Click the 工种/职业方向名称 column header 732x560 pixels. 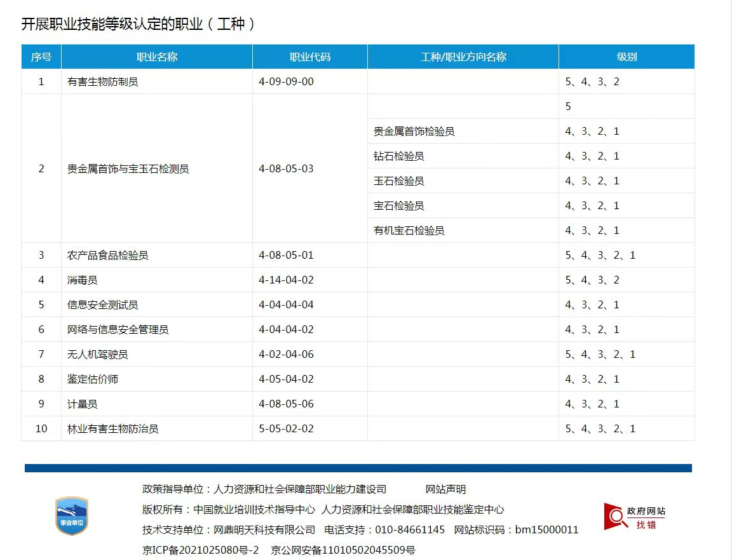click(x=463, y=57)
